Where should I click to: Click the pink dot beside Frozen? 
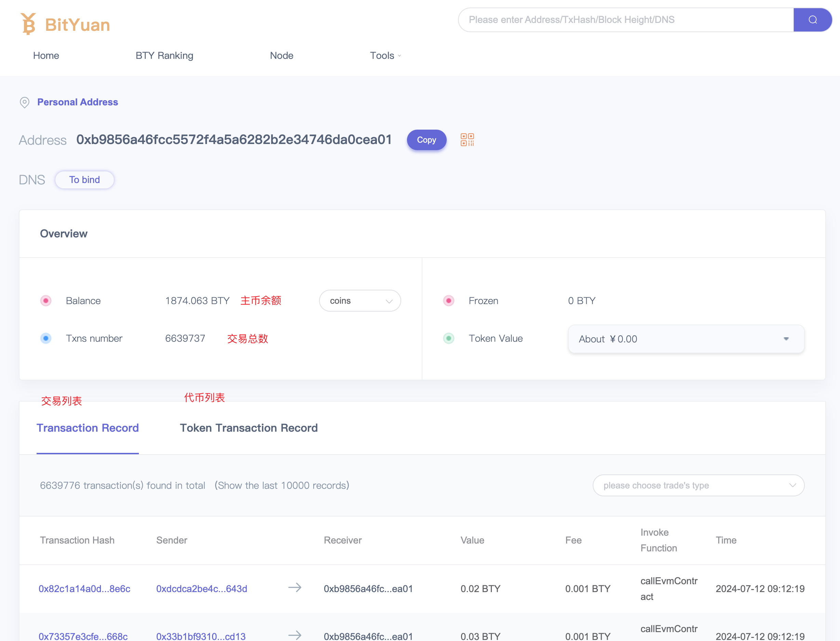pyautogui.click(x=449, y=301)
